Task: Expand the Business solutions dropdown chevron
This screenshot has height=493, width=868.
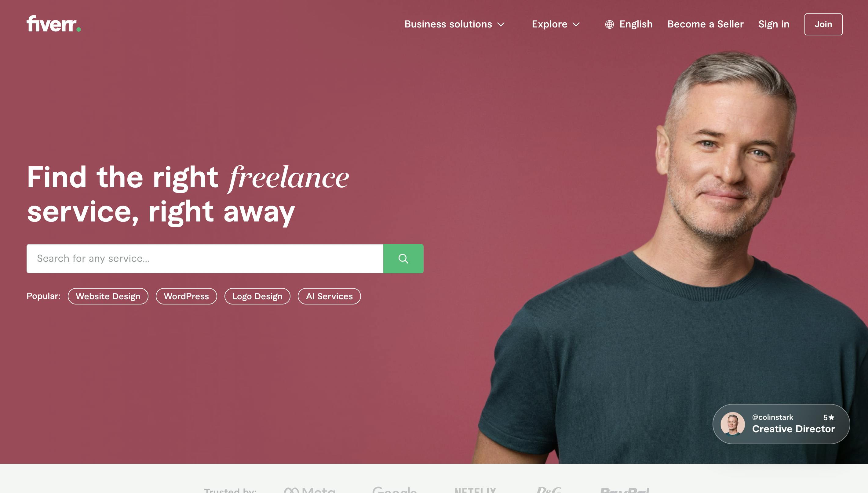Action: [x=501, y=24]
